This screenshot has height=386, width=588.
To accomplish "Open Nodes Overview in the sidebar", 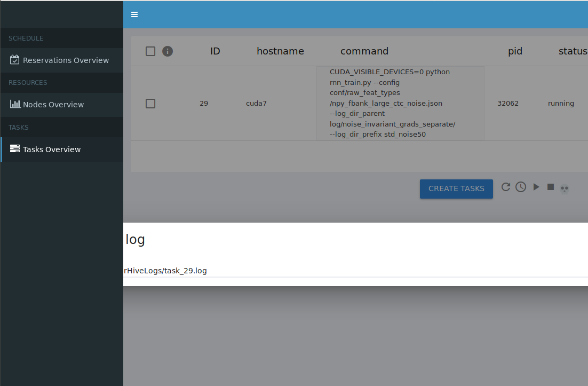I will point(61,105).
